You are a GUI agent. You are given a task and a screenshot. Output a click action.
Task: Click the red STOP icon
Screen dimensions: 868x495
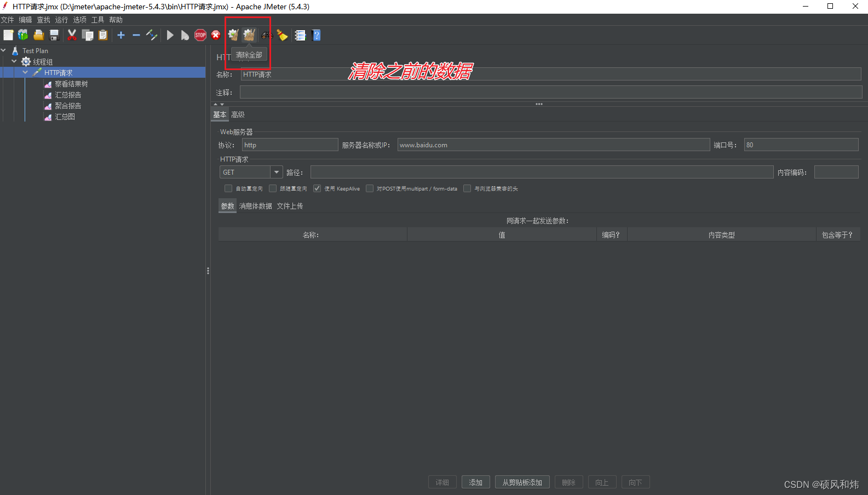click(200, 35)
